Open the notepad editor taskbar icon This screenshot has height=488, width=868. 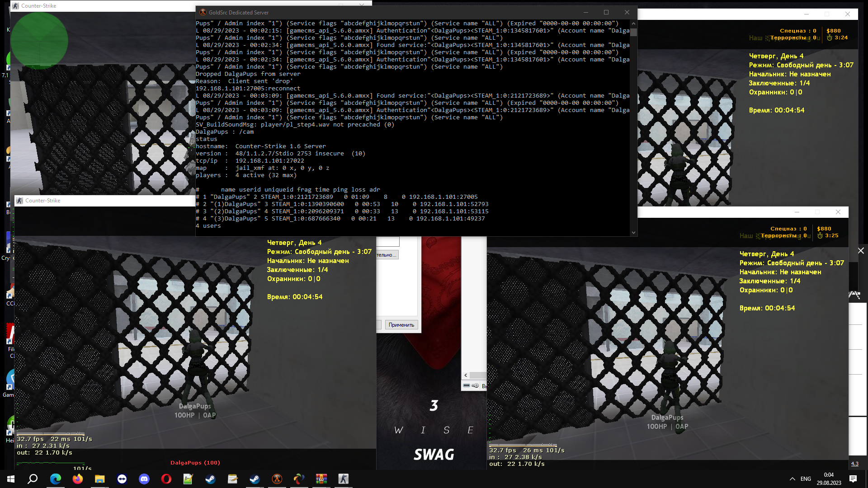tap(232, 479)
